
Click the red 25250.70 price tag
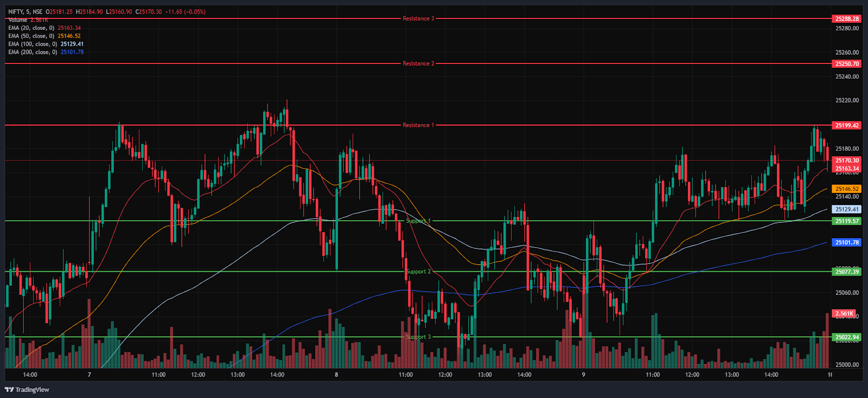846,64
